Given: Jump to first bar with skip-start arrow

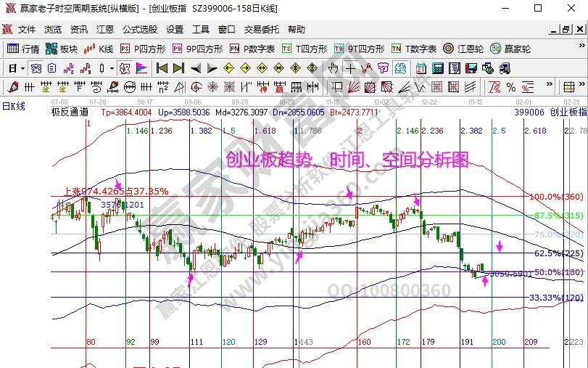Looking at the screenshot, I should pyautogui.click(x=162, y=68).
